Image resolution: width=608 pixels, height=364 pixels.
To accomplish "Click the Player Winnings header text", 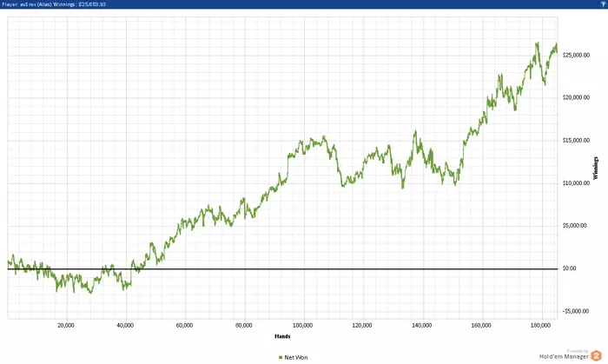I will point(54,4).
